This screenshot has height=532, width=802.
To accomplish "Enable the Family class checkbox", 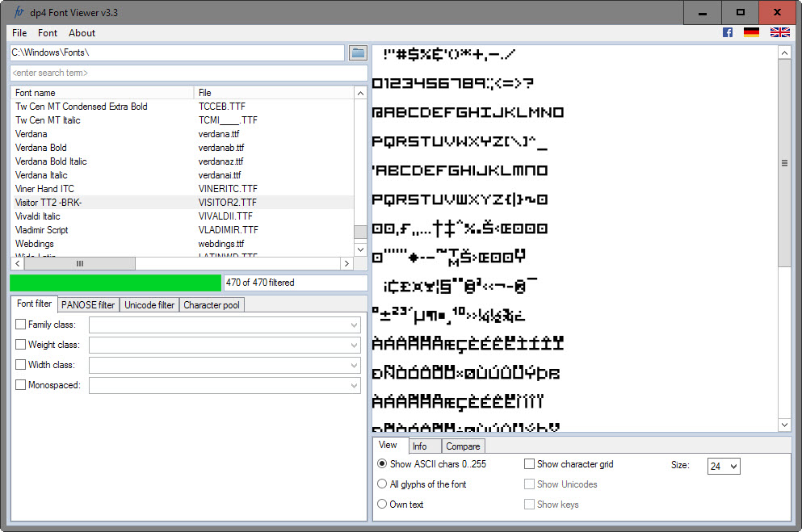I will click(20, 325).
